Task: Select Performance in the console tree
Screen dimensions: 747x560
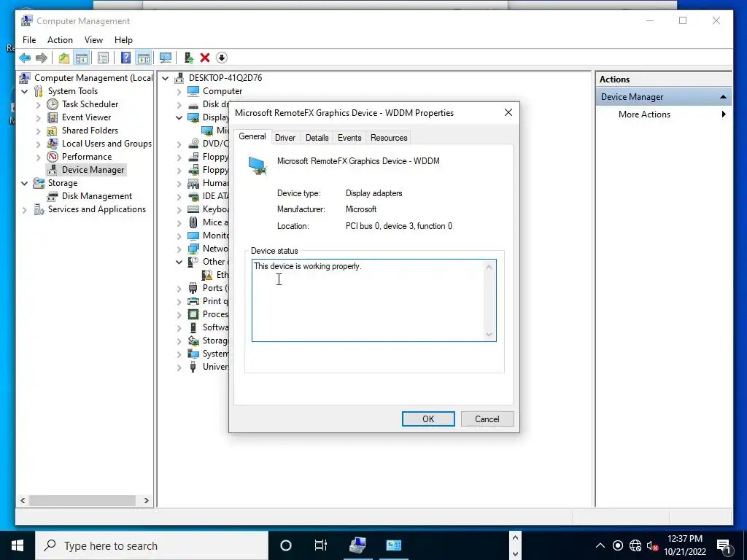Action: click(87, 157)
